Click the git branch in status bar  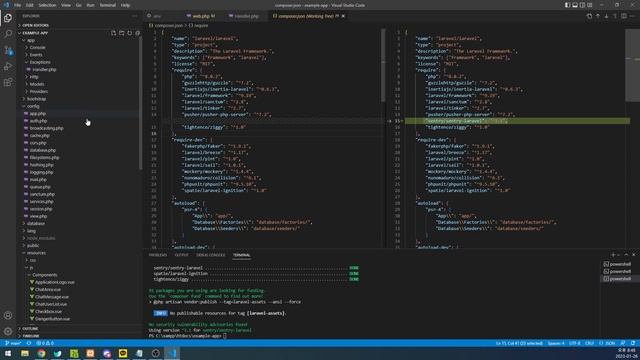coord(13,343)
